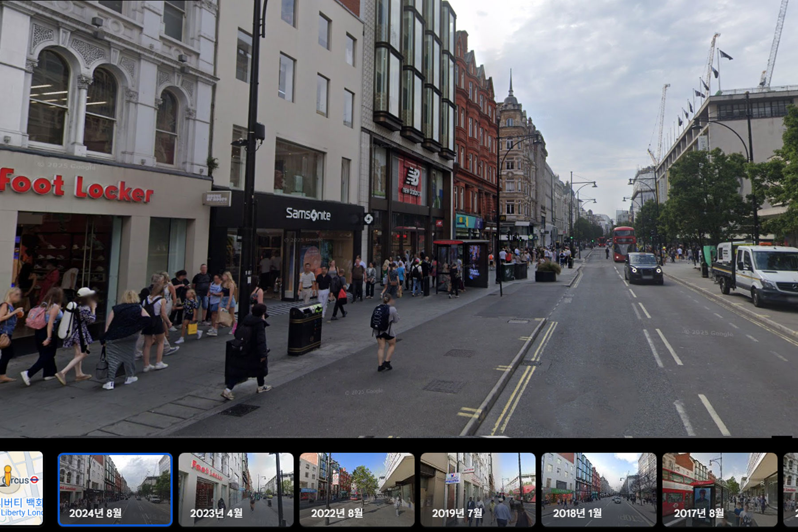Click the Underground roundel icon on minimap

click(x=35, y=480)
